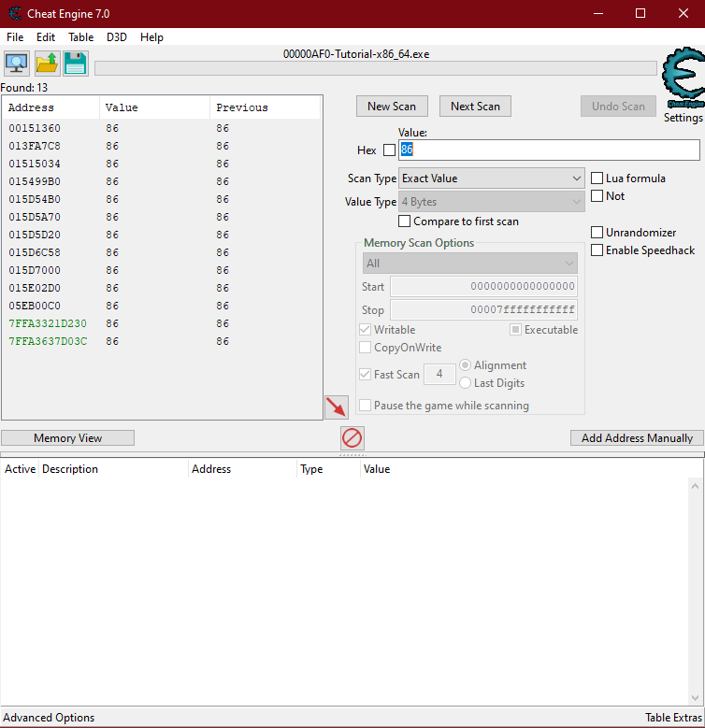This screenshot has width=705, height=728.
Task: Toggle the Fast Scan checkbox
Action: tap(366, 374)
